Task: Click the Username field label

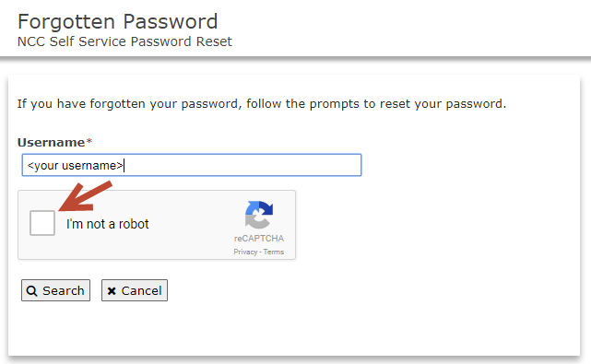Action: [52, 143]
